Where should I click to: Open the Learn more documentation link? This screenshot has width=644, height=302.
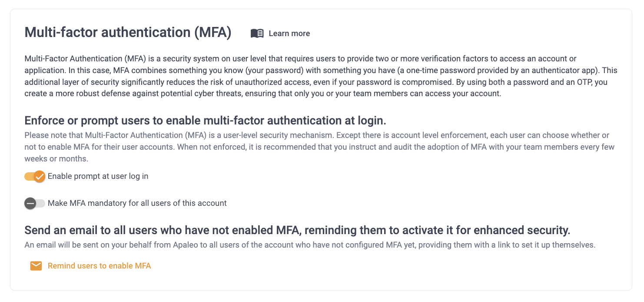[280, 34]
